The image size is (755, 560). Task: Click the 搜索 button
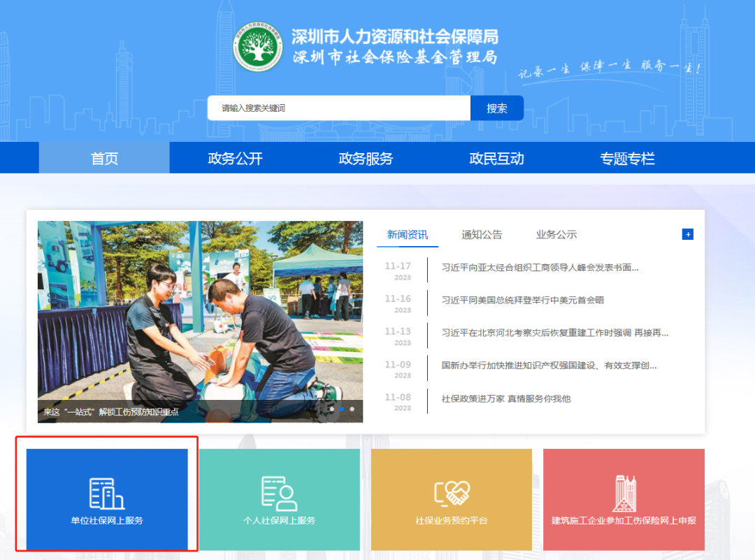click(497, 108)
